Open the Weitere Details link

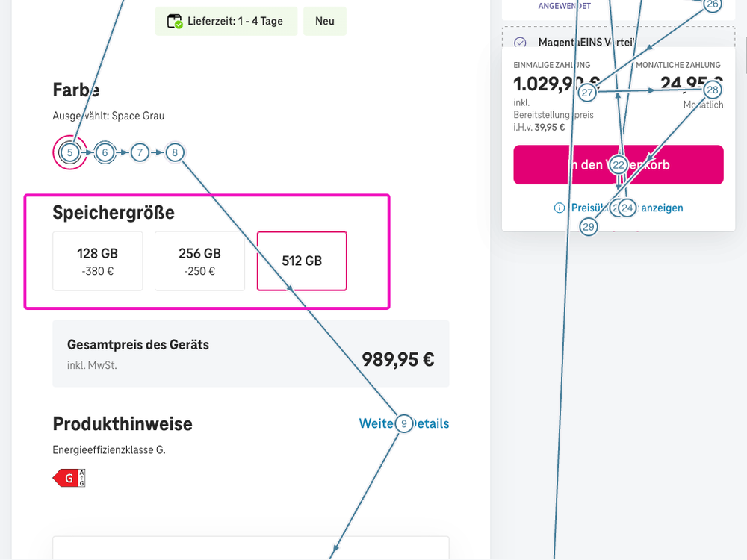(x=404, y=423)
